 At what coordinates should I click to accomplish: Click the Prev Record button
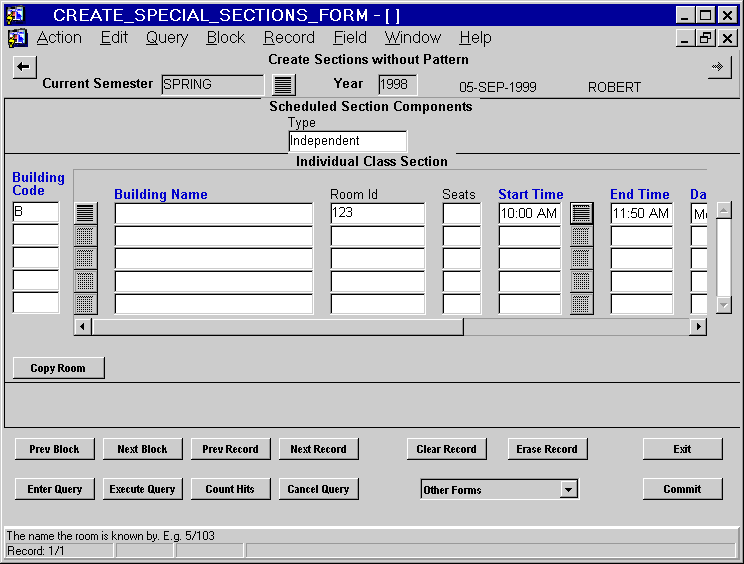coord(231,449)
